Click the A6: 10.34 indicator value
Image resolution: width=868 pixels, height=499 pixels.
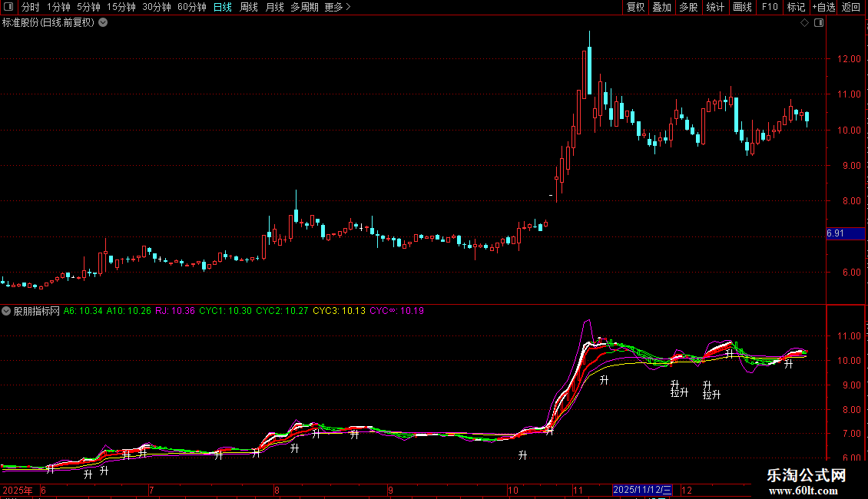pyautogui.click(x=83, y=311)
